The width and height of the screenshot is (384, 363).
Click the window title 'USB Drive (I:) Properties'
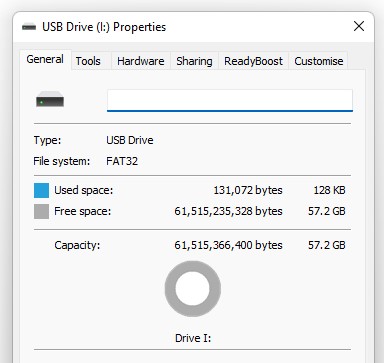coord(104,27)
